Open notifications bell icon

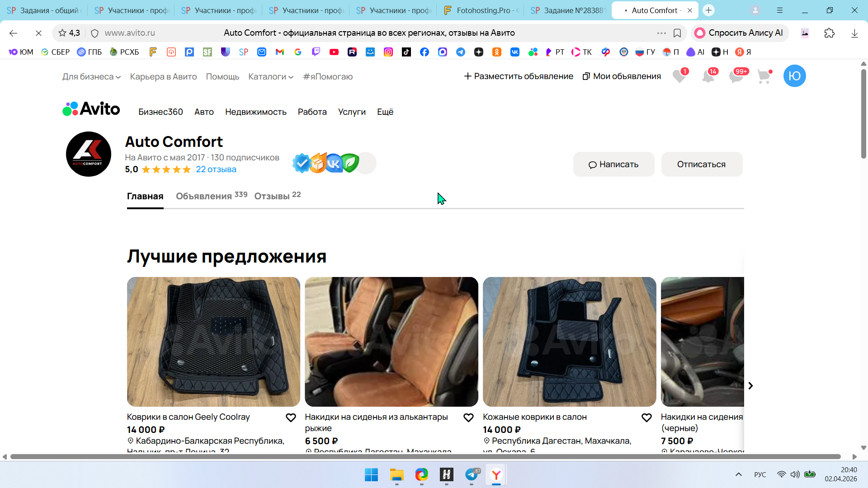[708, 76]
